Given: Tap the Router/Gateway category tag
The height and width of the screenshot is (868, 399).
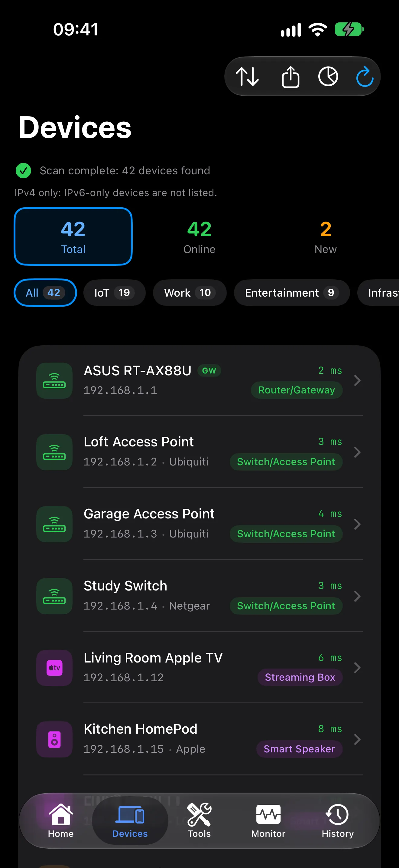Looking at the screenshot, I should [x=297, y=390].
